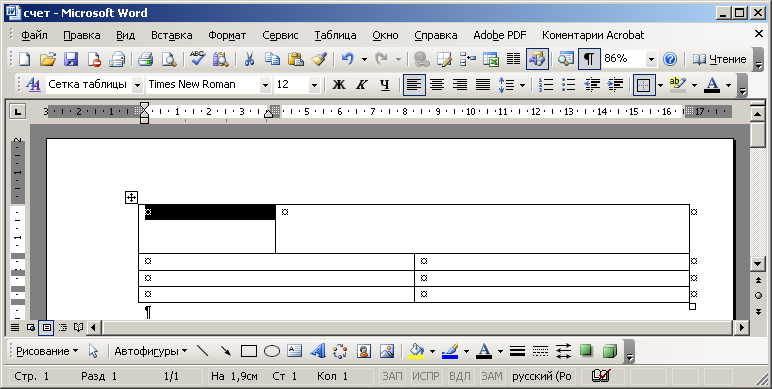Screen dimensions: 772x389
Task: Select the Rectangle drawing tool
Action: click(x=249, y=351)
